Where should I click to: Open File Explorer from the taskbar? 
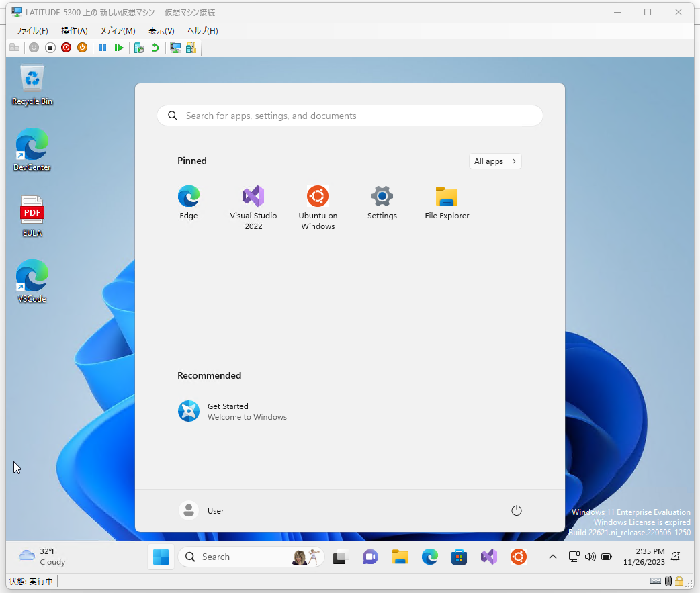400,557
